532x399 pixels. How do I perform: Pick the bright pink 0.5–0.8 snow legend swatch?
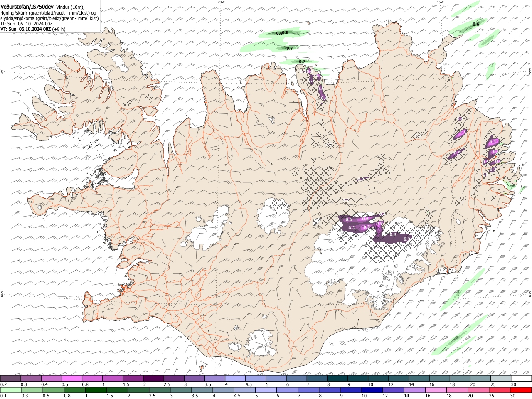71,379
